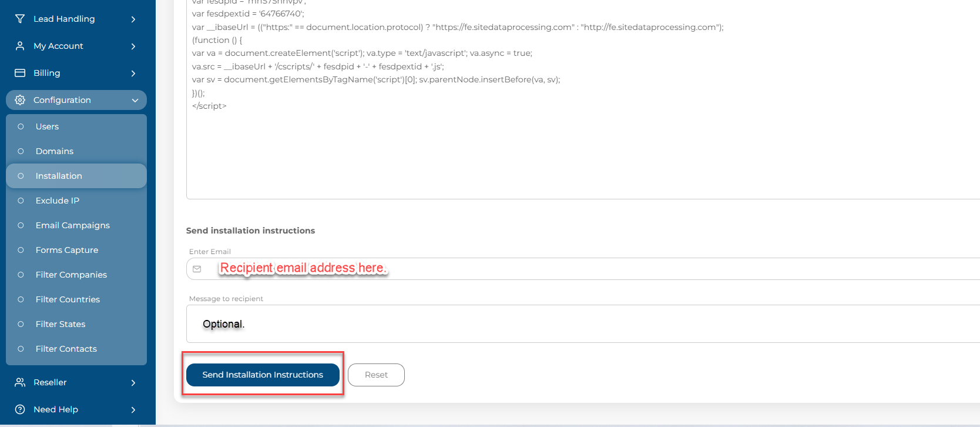Open the Reseller menu
The height and width of the screenshot is (427, 980).
click(76, 382)
